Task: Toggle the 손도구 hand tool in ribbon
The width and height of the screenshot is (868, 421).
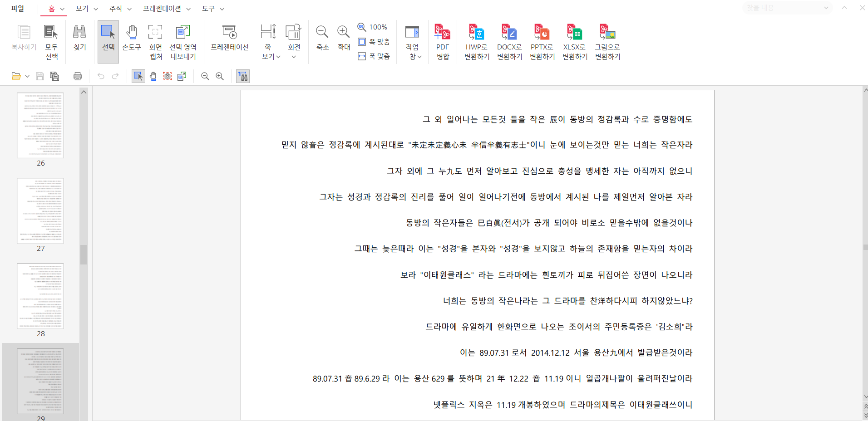Action: (x=132, y=37)
